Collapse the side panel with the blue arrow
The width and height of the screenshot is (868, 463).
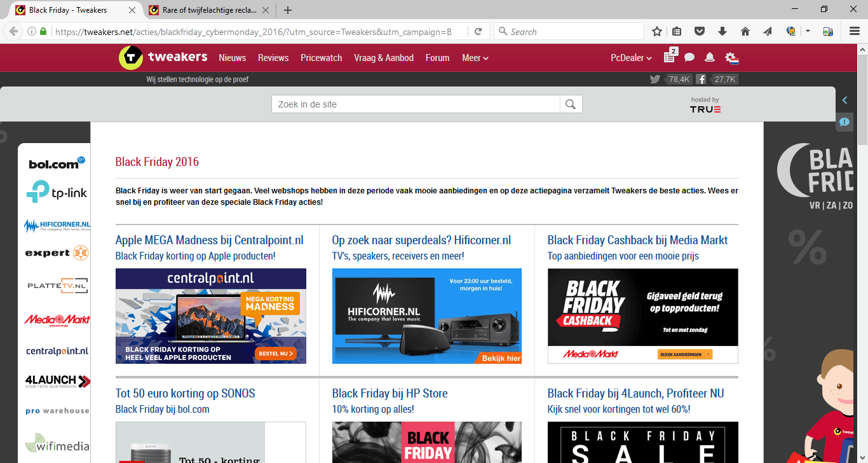[x=844, y=100]
